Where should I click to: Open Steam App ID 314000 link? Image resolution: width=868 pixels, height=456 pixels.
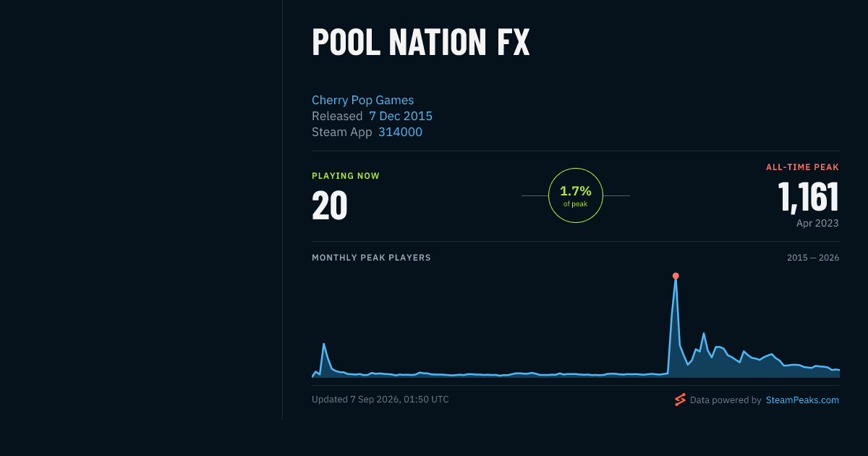[400, 132]
